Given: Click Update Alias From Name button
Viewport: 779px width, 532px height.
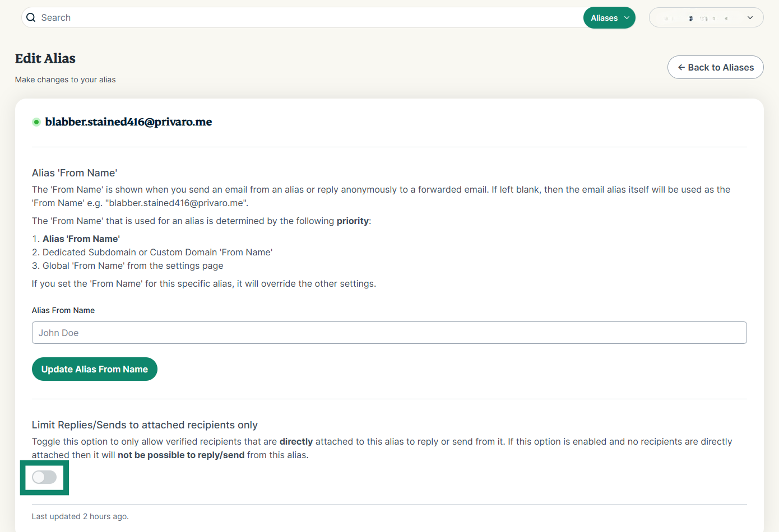Looking at the screenshot, I should coord(95,369).
